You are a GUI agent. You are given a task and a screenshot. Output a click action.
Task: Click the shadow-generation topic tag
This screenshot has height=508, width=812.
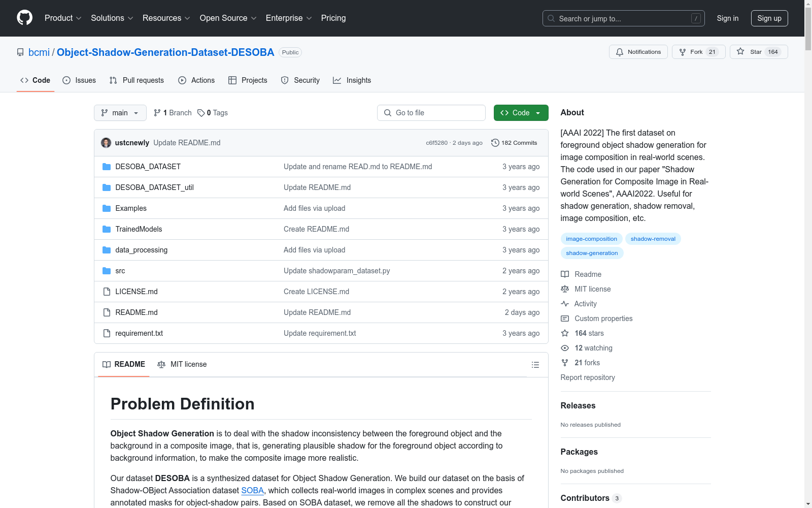tap(592, 253)
